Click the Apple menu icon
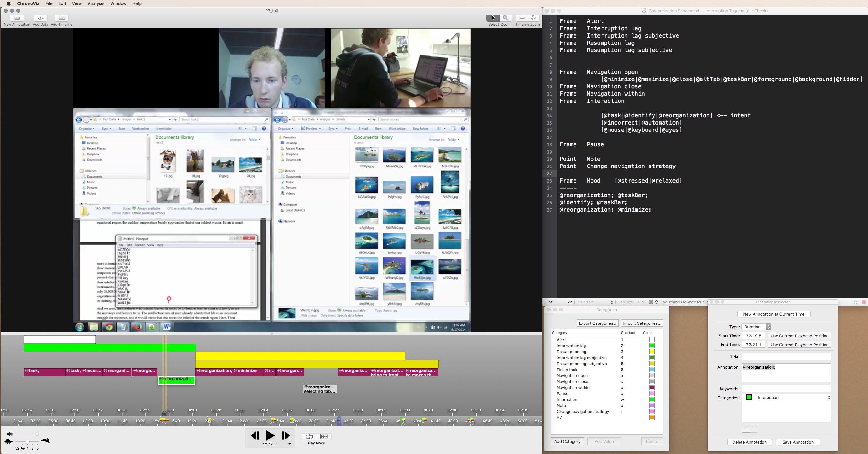The width and height of the screenshot is (868, 454). (x=9, y=3)
